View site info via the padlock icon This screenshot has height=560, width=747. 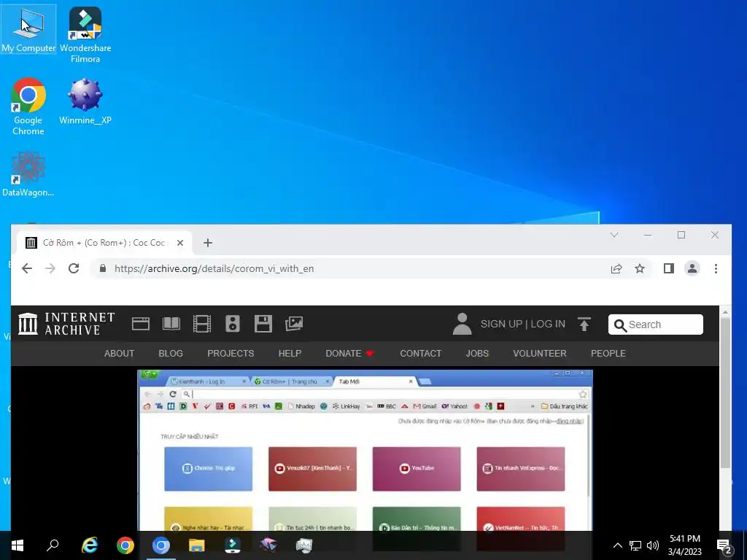[102, 268]
